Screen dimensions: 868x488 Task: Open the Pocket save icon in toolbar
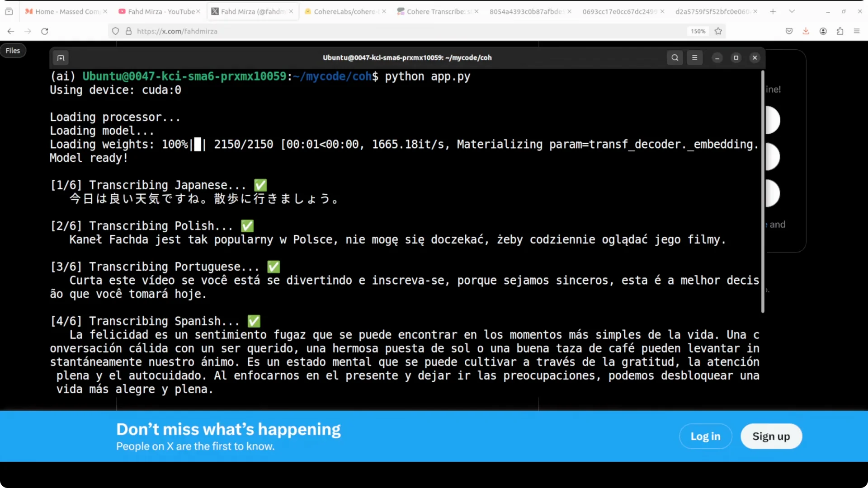pyautogui.click(x=789, y=31)
